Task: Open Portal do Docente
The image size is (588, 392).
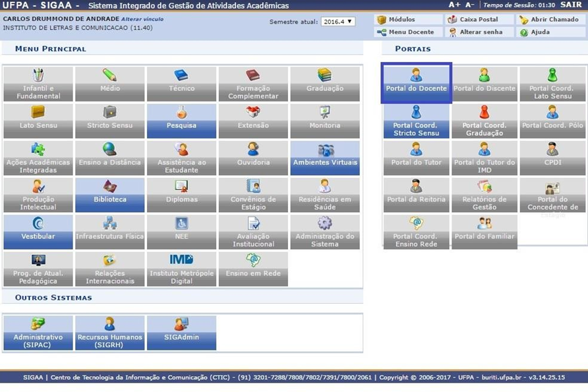Action: pos(416,76)
